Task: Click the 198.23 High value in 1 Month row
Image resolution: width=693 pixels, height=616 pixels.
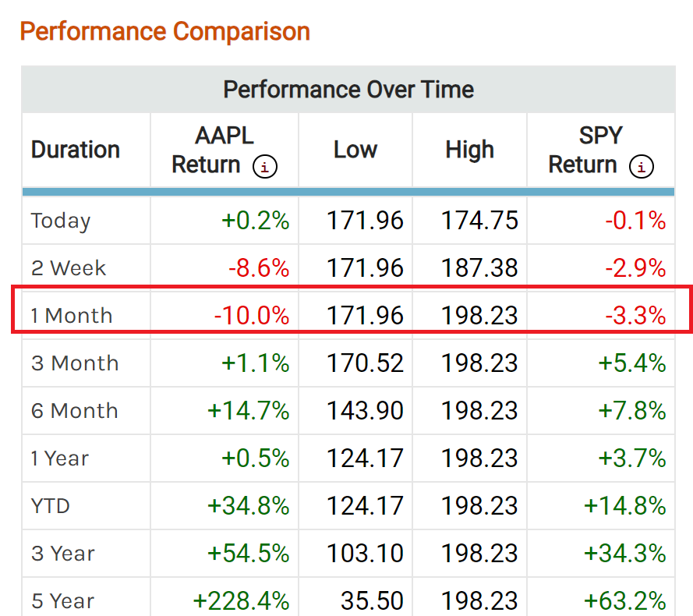Action: coord(479,315)
